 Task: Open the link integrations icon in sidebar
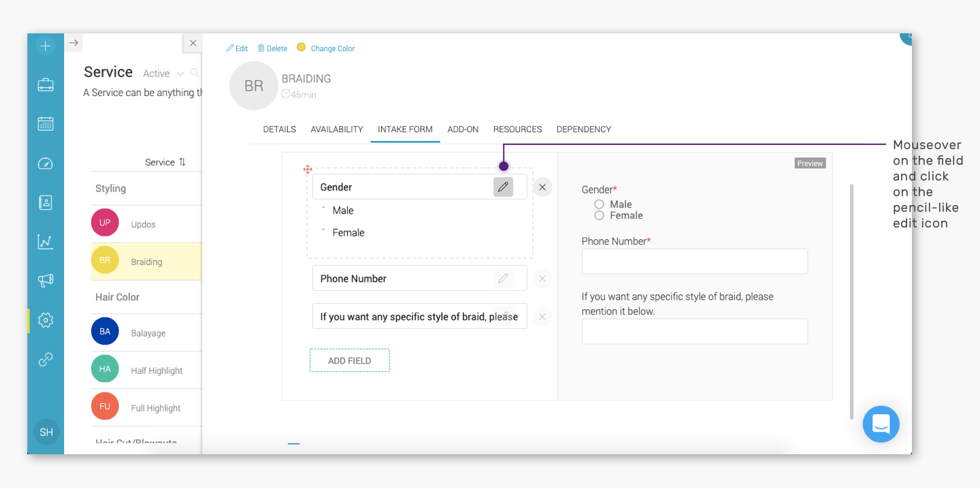point(46,360)
